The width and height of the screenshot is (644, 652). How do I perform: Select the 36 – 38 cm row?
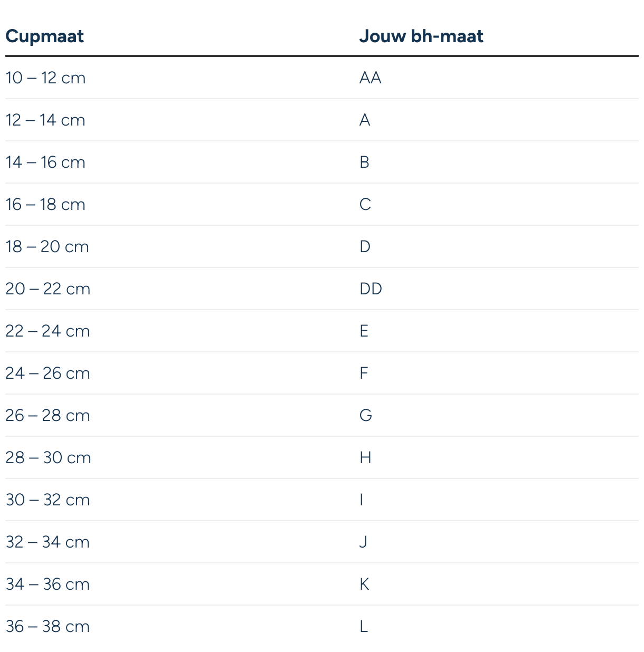point(322,626)
